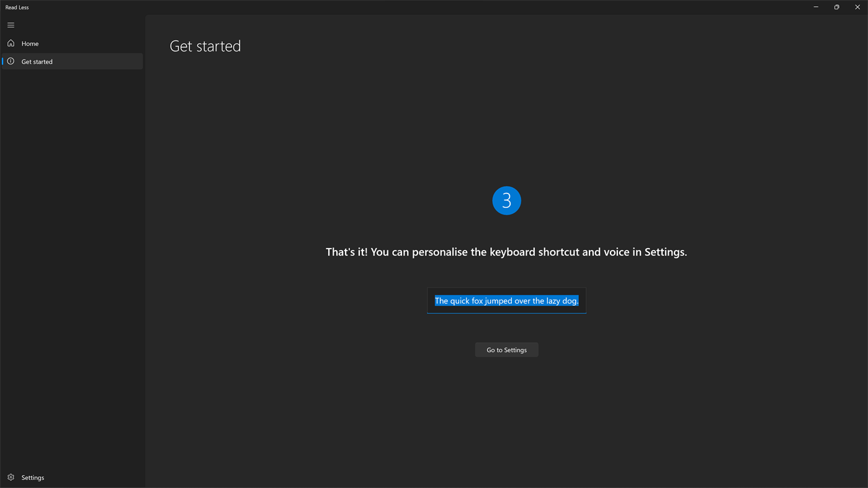Select the Get started navigation entry
Viewport: 868px width, 488px height.
(37, 61)
